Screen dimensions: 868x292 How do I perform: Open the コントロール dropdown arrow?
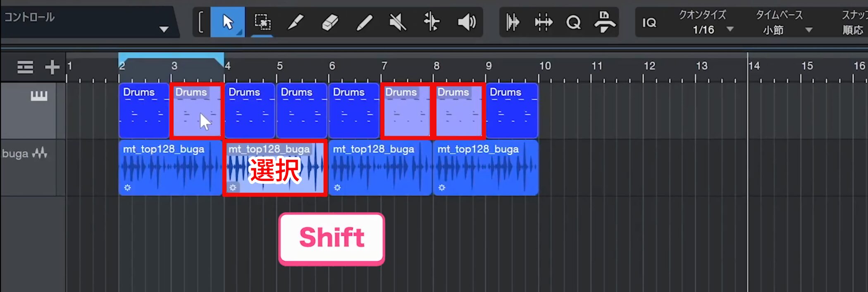tap(164, 29)
